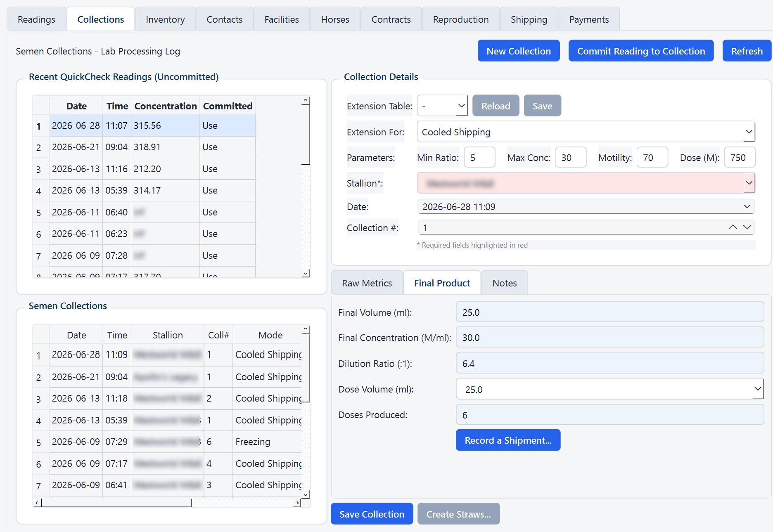Edit the Min Ratio field
The image size is (773, 532).
tap(479, 157)
